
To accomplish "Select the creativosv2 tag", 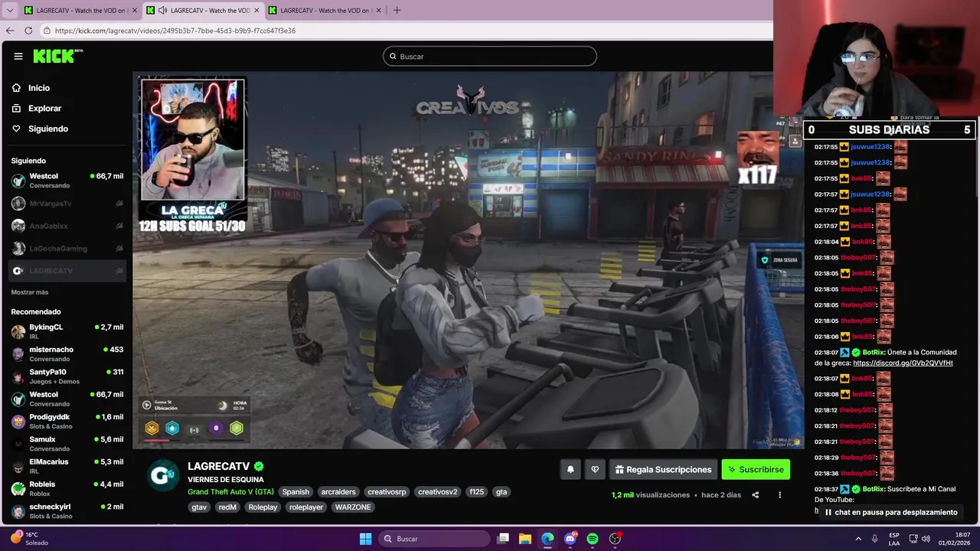I will pyautogui.click(x=437, y=492).
